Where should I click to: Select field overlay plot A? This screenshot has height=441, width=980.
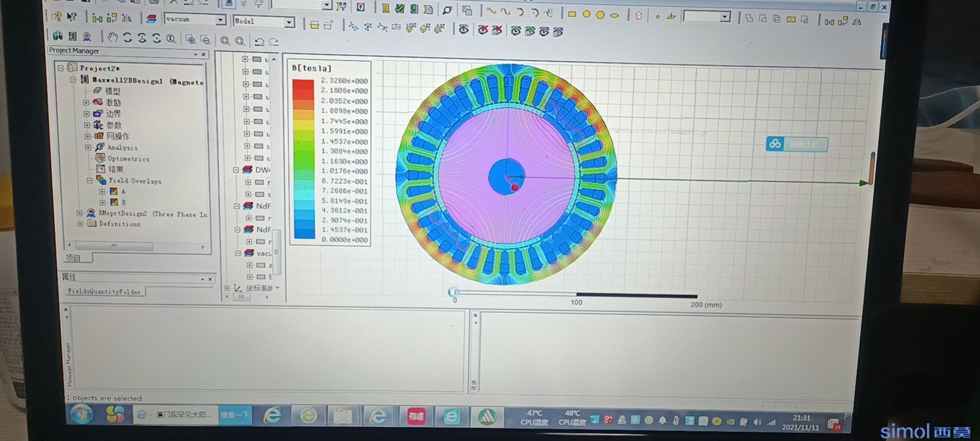point(123,191)
